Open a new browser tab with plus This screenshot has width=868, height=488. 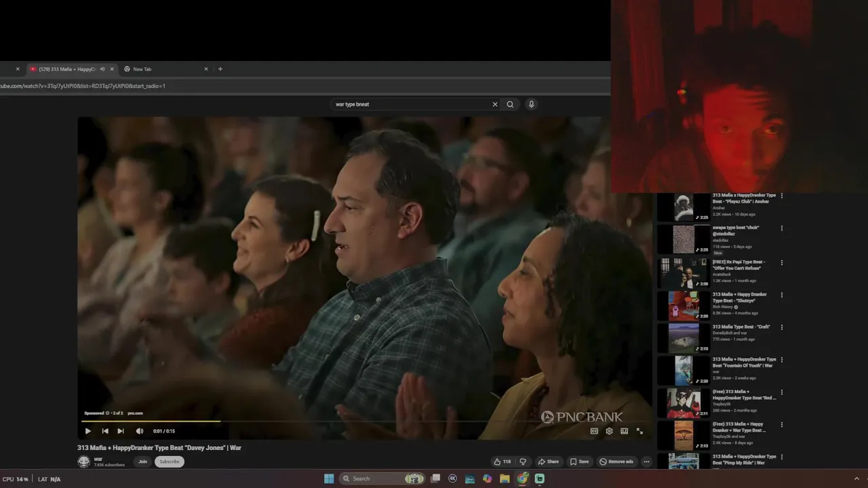tap(220, 69)
